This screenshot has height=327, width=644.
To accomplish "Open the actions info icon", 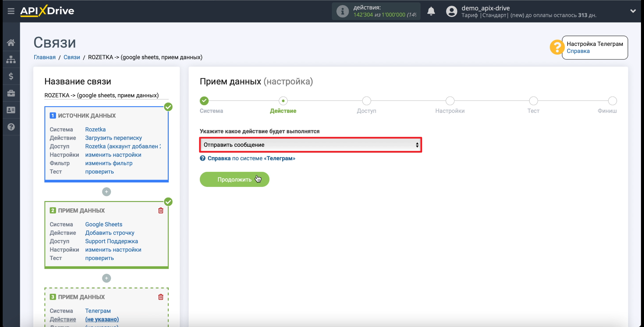I will (342, 11).
